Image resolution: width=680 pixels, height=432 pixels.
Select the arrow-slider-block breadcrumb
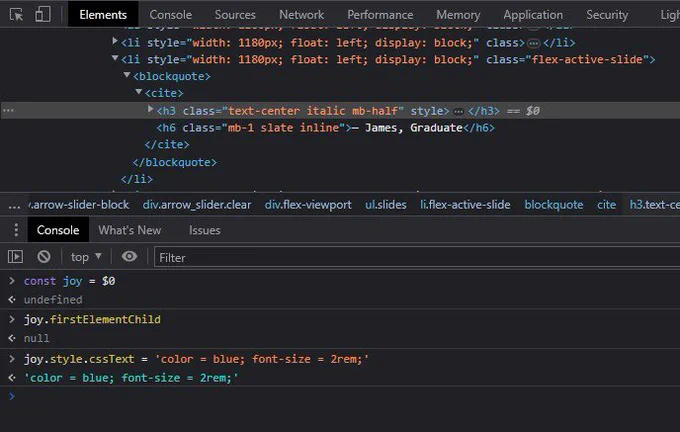[x=79, y=205]
